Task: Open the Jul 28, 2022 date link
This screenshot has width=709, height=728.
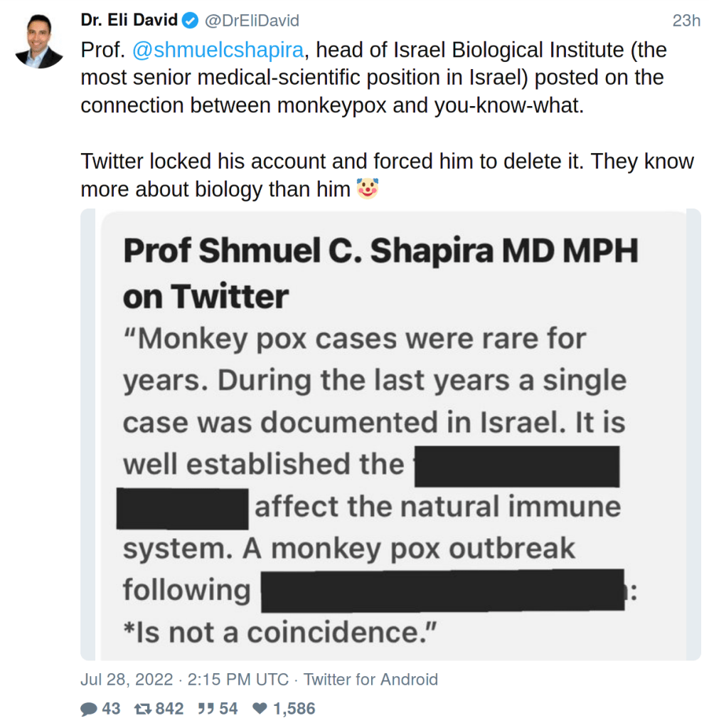Action: [127, 680]
